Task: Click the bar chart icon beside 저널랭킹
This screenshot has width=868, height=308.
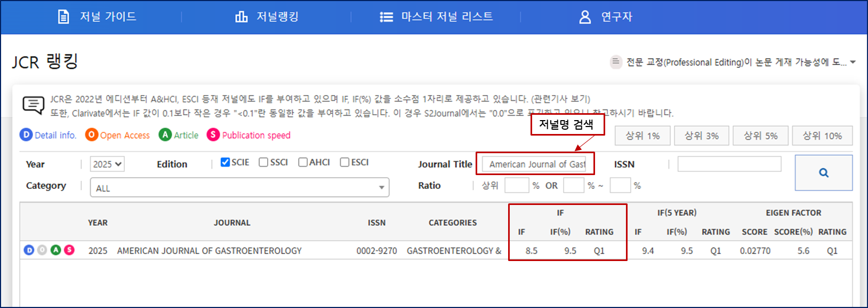Action: [x=242, y=17]
